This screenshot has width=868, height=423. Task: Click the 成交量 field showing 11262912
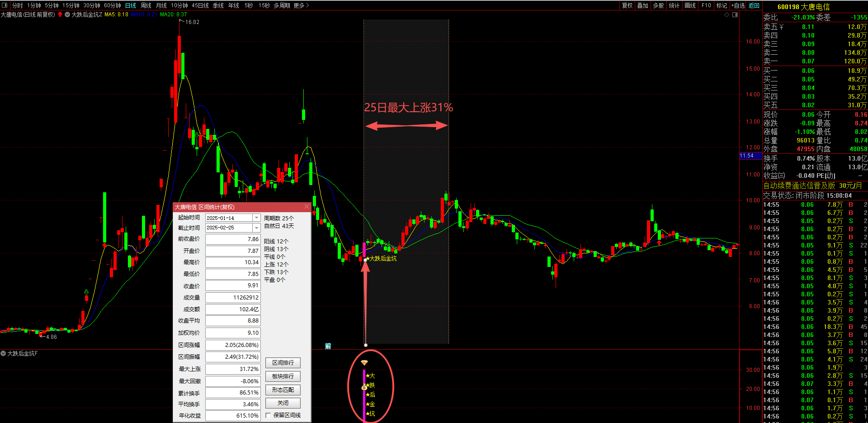233,298
